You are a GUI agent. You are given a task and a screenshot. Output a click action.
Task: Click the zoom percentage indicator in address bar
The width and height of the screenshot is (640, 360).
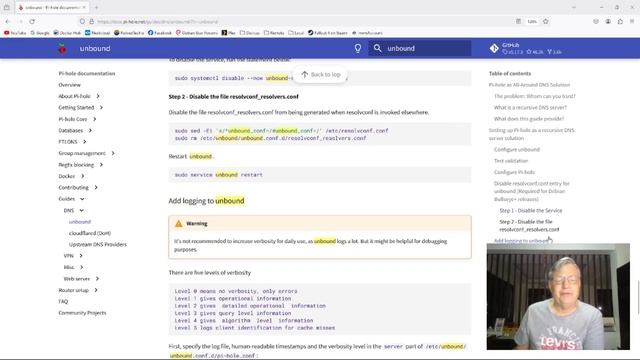pos(532,21)
